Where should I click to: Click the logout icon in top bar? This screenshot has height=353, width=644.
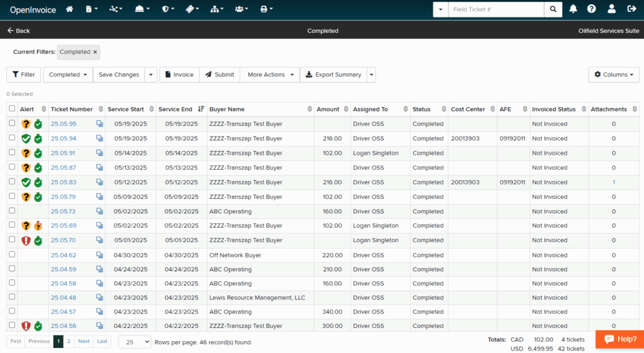point(631,9)
